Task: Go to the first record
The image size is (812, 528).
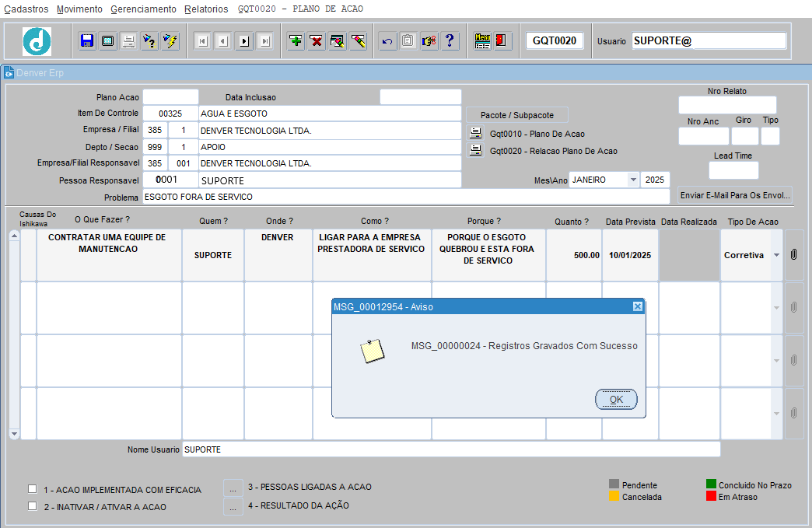Action: tap(202, 41)
